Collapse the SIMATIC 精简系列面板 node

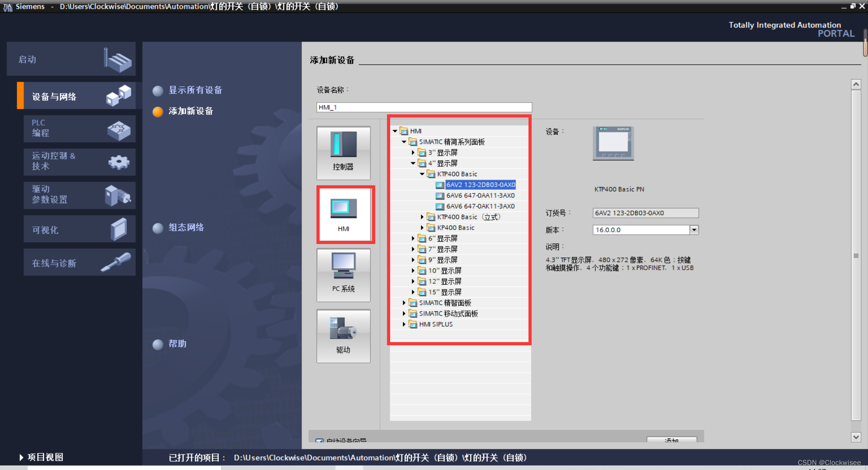[x=404, y=142]
